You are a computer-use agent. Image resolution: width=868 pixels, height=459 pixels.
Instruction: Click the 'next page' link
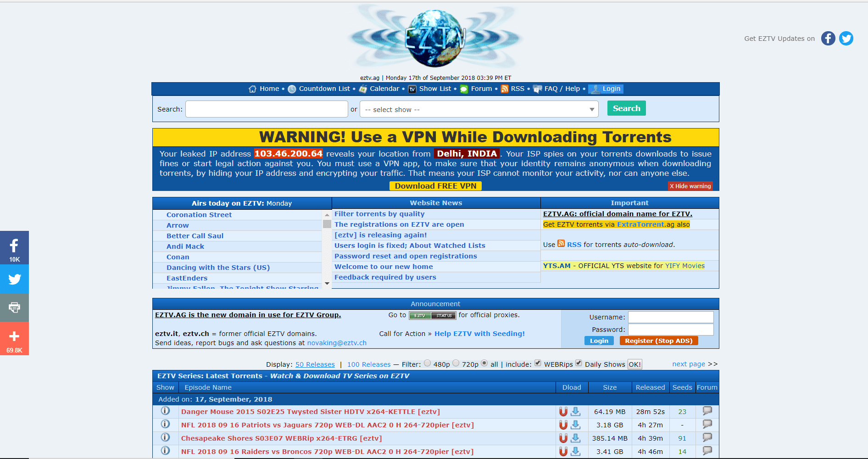688,364
